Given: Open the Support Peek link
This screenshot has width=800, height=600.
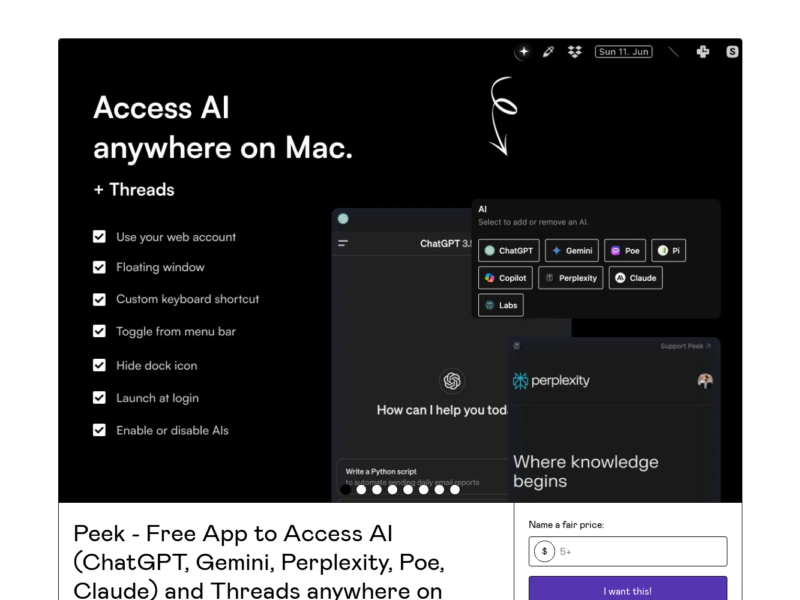Looking at the screenshot, I should pyautogui.click(x=685, y=346).
